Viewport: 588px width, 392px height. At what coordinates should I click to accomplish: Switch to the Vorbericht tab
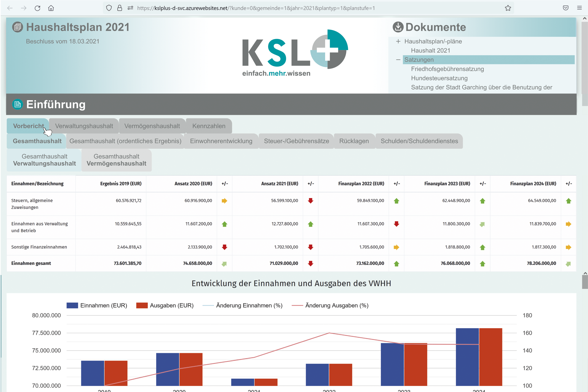pyautogui.click(x=28, y=126)
